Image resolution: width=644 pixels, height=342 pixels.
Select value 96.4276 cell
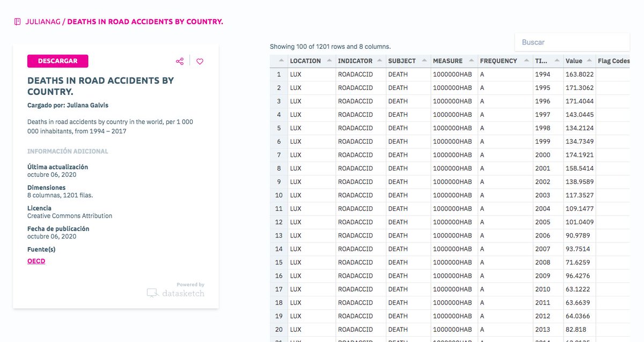click(x=580, y=276)
